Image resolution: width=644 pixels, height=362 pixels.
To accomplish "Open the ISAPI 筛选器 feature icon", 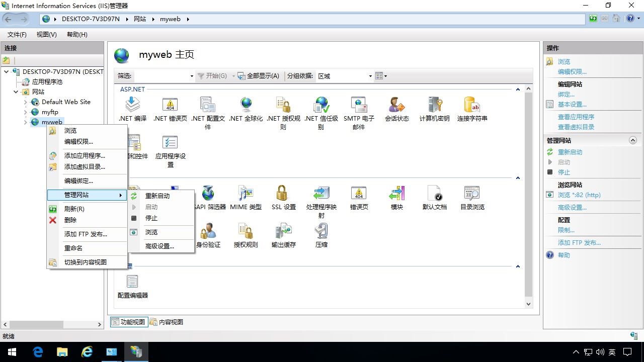I will click(209, 198).
